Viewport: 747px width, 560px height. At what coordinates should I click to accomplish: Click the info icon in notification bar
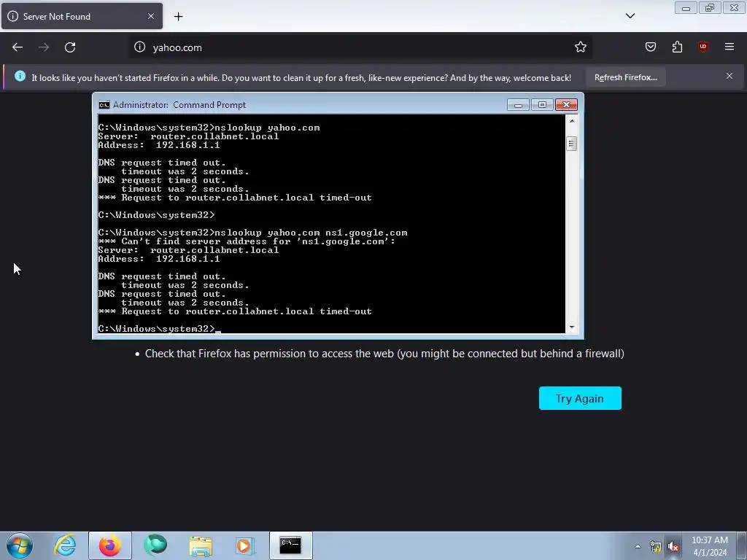(20, 76)
